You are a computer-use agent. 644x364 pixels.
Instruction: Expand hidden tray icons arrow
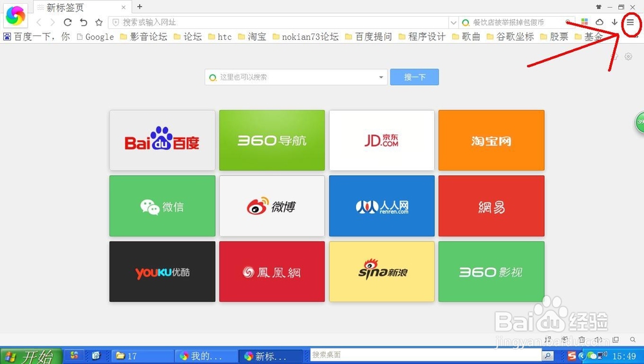click(x=582, y=356)
